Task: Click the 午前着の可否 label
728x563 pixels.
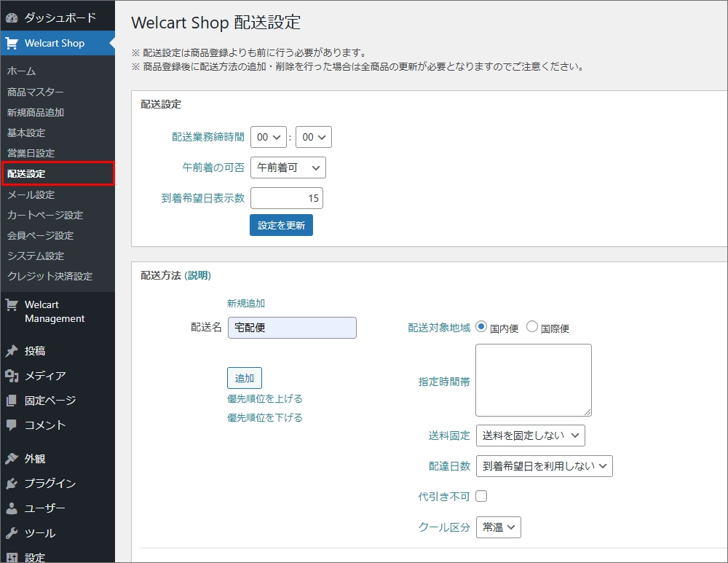Action: (x=213, y=168)
